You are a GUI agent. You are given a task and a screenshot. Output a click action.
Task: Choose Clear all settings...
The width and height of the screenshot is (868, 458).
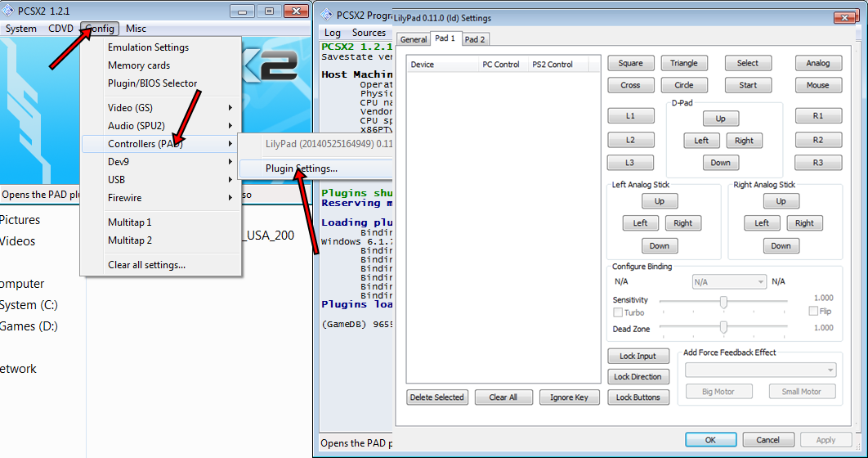(161, 265)
